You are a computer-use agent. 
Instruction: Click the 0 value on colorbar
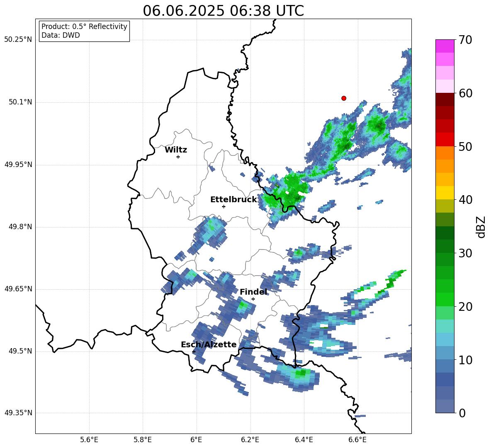tap(462, 413)
